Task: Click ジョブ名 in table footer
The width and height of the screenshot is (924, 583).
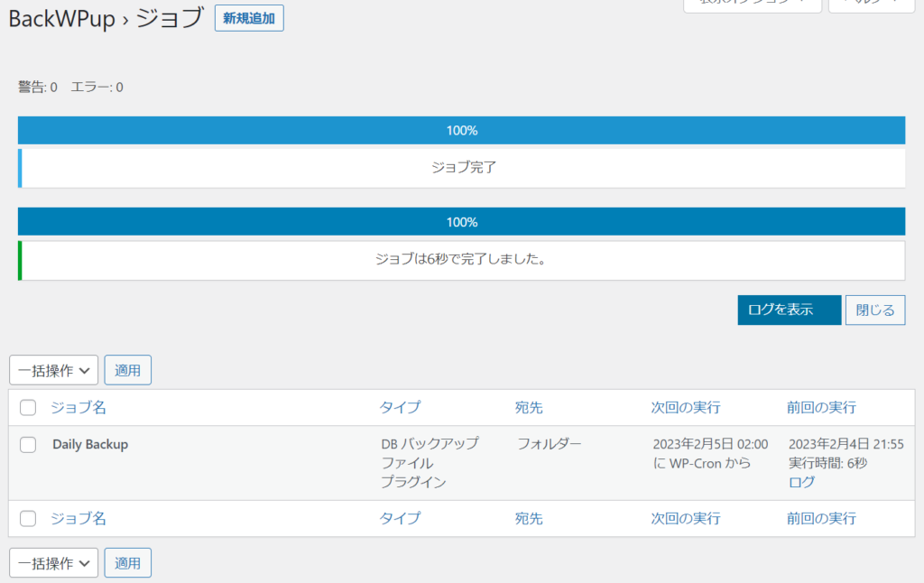Action: point(79,519)
